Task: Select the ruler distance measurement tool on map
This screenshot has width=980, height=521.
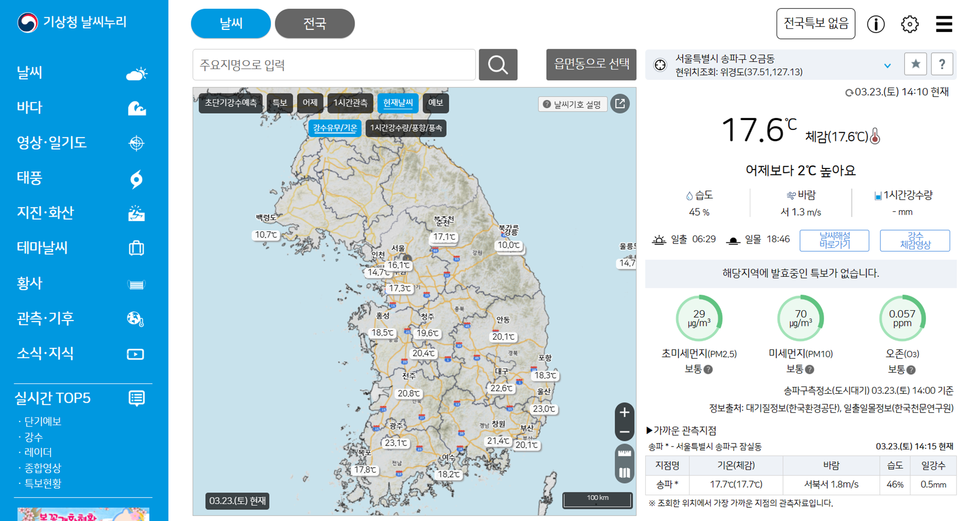Action: pos(624,452)
